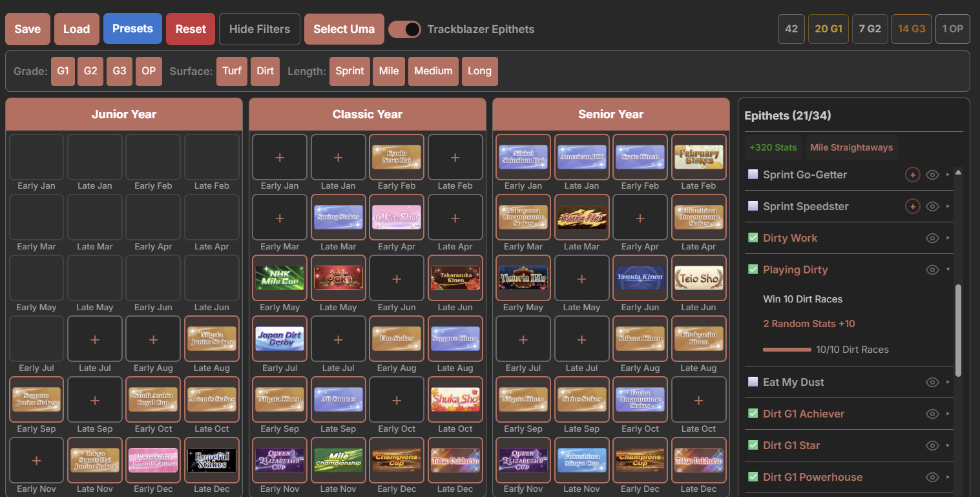
Task: Select Classic Year Champions Cup card
Action: [397, 460]
